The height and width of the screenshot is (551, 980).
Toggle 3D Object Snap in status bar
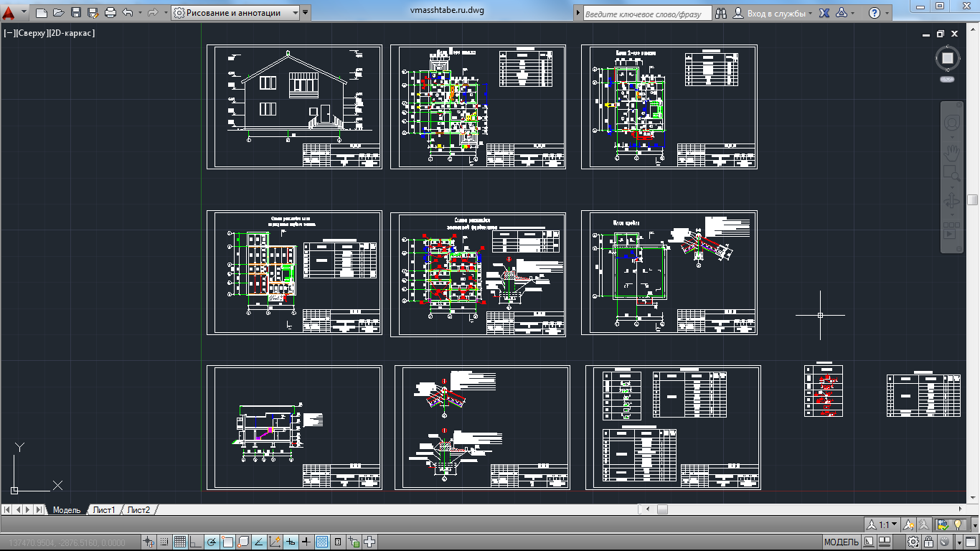[243, 542]
